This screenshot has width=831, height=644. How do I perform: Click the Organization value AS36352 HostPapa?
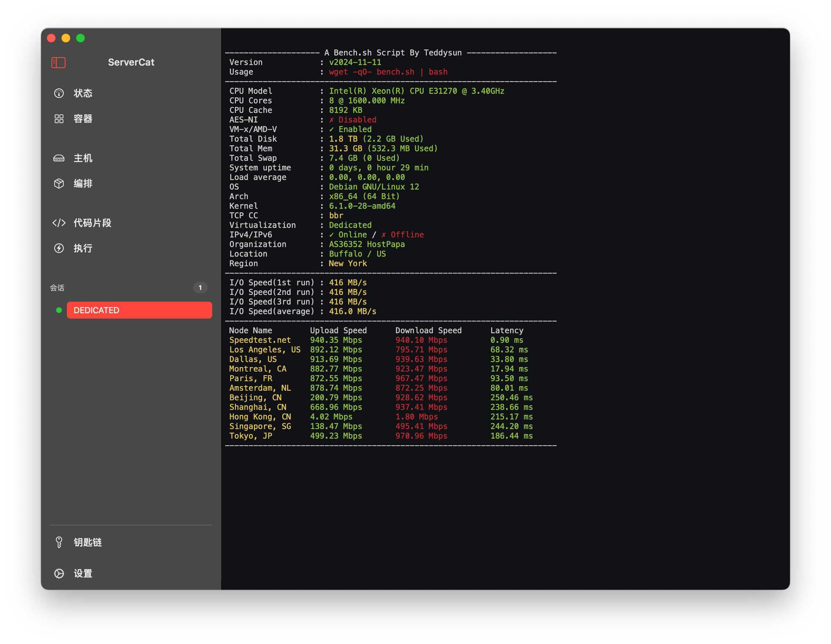367,244
